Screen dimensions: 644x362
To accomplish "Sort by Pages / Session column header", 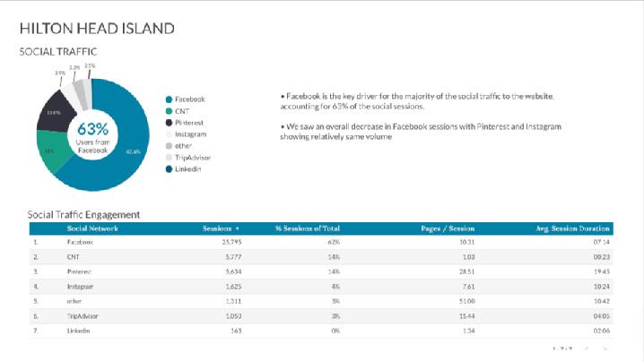I will (x=448, y=228).
